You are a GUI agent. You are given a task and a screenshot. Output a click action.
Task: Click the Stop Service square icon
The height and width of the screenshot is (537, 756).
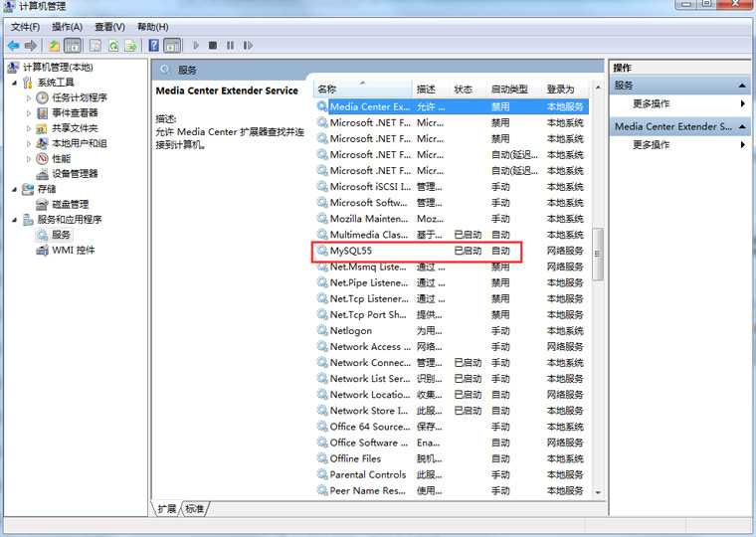[x=213, y=46]
